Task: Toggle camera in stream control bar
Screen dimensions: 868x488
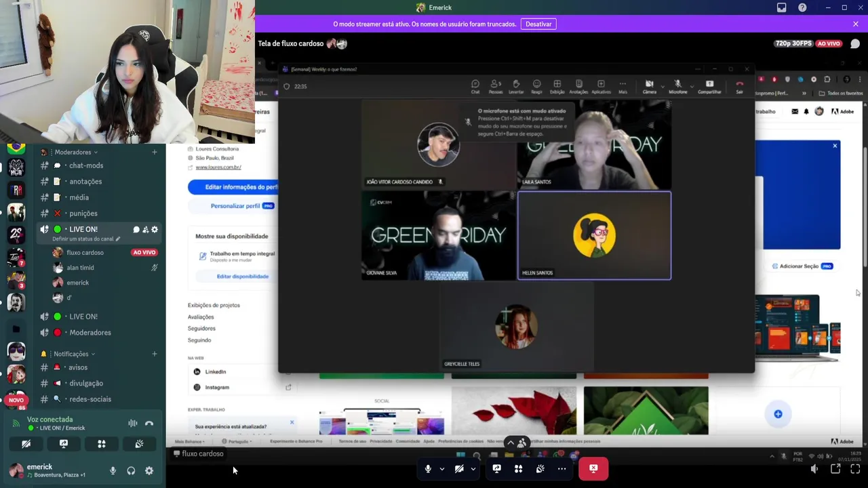Action: point(459,468)
